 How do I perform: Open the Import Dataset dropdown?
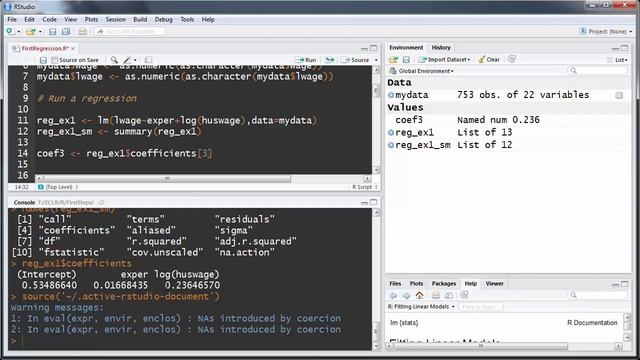444,60
